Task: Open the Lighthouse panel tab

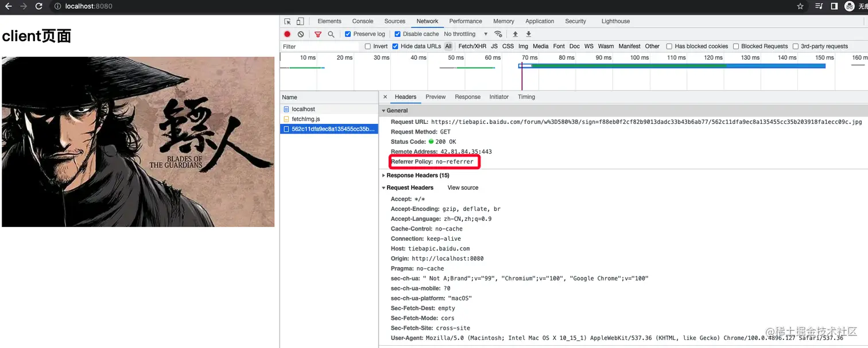Action: click(615, 21)
